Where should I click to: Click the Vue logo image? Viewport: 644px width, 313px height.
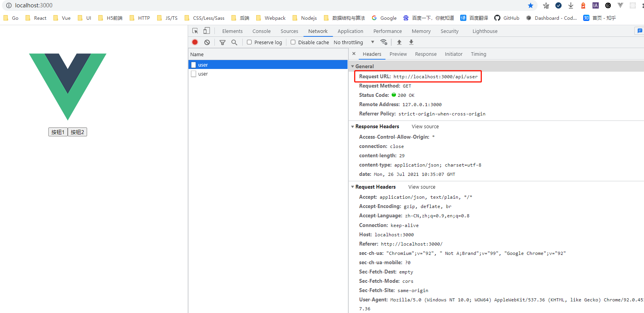pyautogui.click(x=68, y=87)
